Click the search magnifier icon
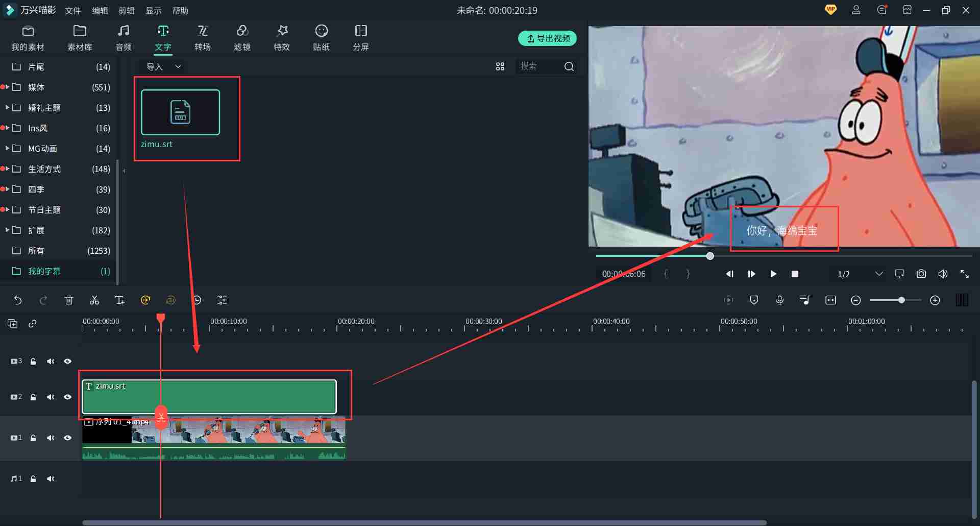The image size is (980, 526). pyautogui.click(x=569, y=66)
